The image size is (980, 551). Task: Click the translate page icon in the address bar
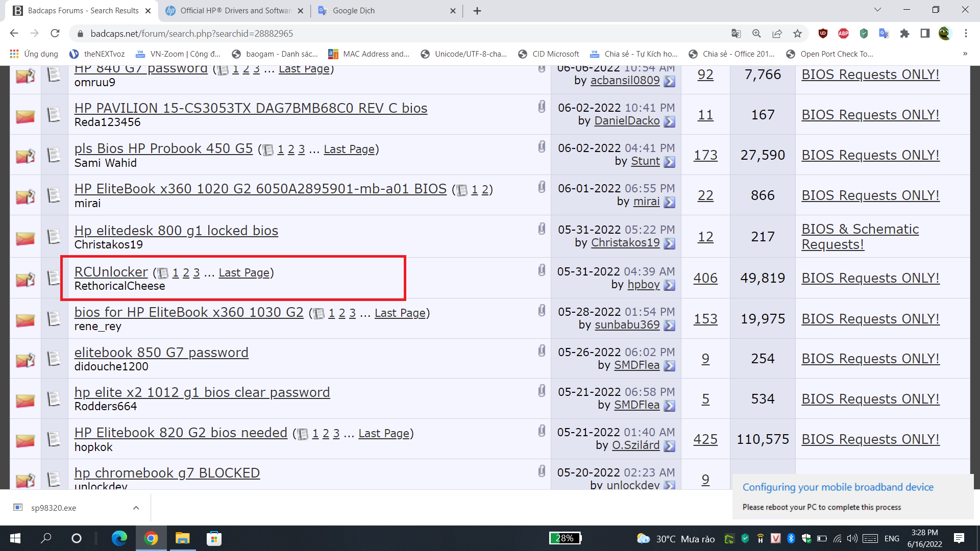coord(736,34)
